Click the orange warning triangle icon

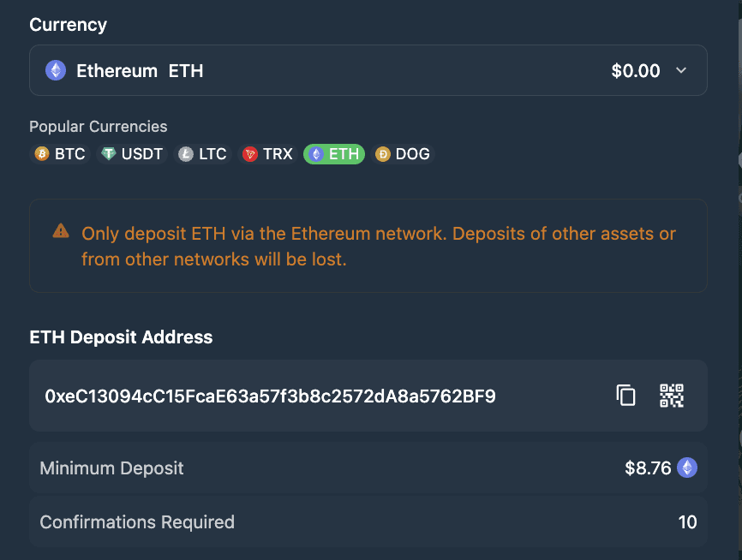click(x=61, y=230)
